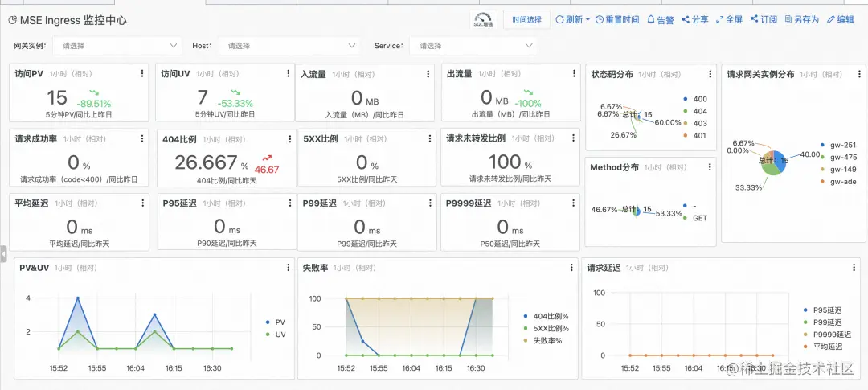Click the -53.33% UV change value
The image size is (868, 390).
click(x=235, y=104)
